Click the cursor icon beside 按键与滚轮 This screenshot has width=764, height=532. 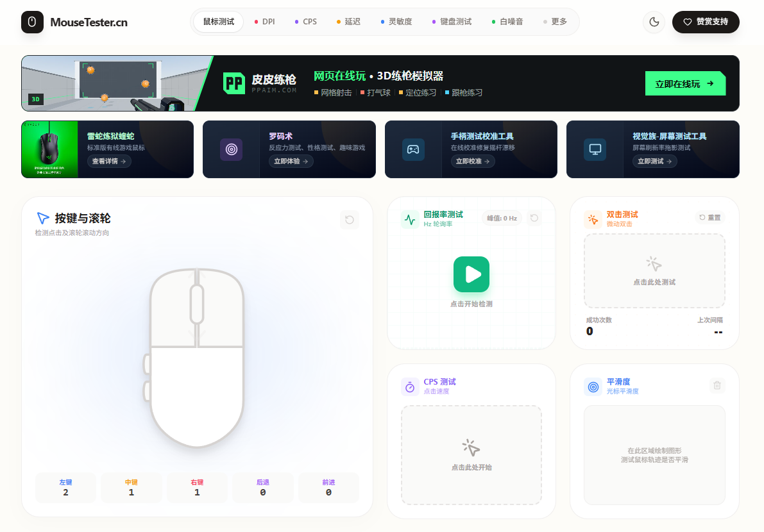click(x=43, y=217)
